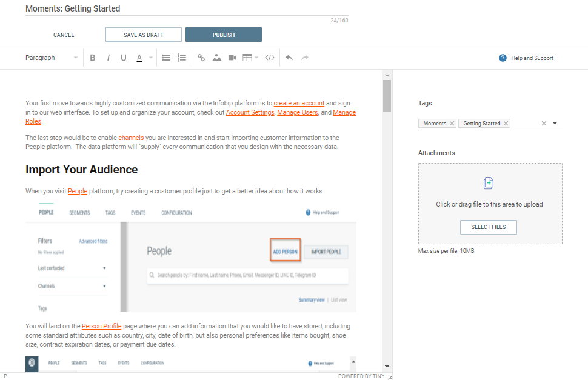The height and width of the screenshot is (380, 588).
Task: Insert a hyperlink using the link icon
Action: (x=201, y=58)
